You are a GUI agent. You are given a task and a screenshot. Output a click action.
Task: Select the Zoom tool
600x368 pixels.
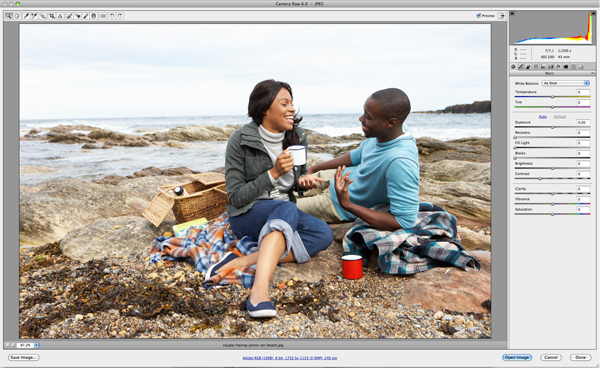pyautogui.click(x=8, y=16)
